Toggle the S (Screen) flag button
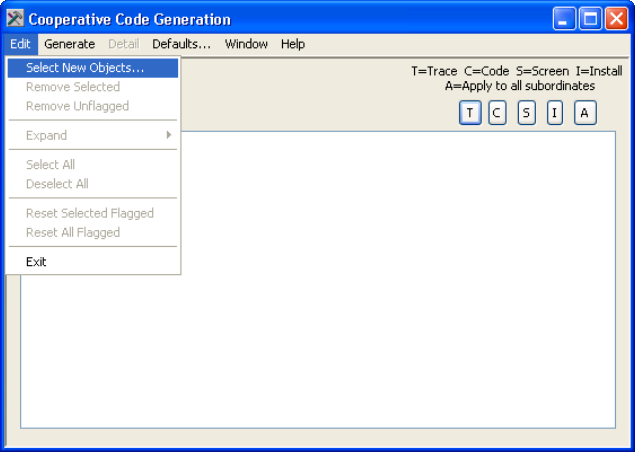The image size is (635, 452). [526, 113]
